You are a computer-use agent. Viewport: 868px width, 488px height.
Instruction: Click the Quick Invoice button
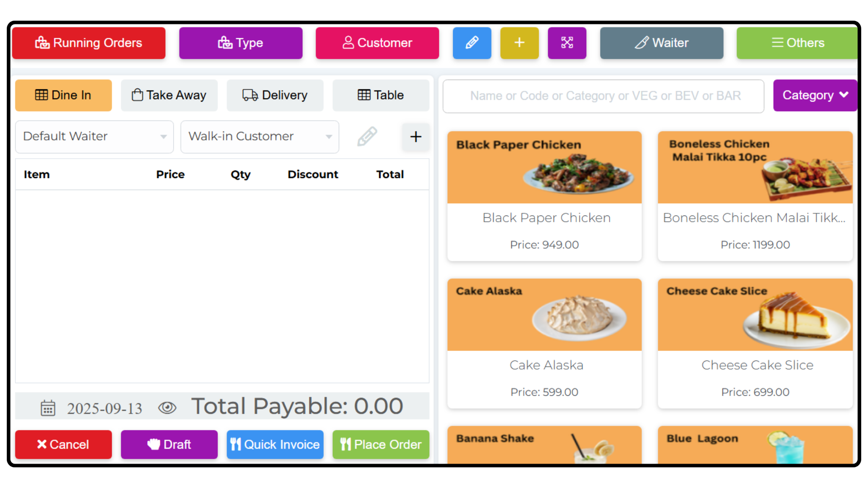tap(275, 444)
